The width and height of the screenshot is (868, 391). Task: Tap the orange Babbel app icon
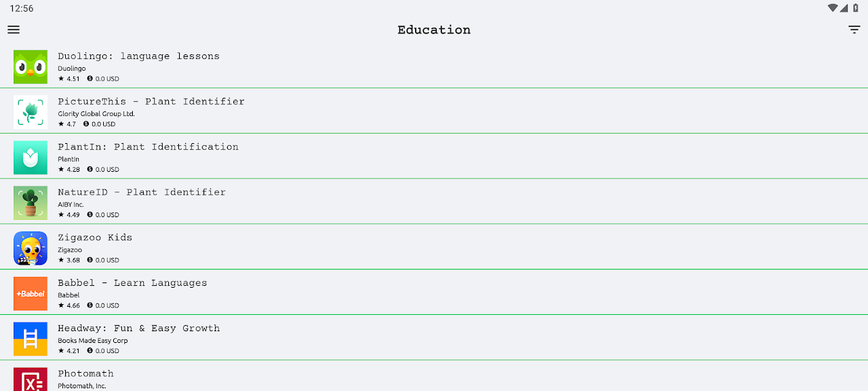click(31, 294)
